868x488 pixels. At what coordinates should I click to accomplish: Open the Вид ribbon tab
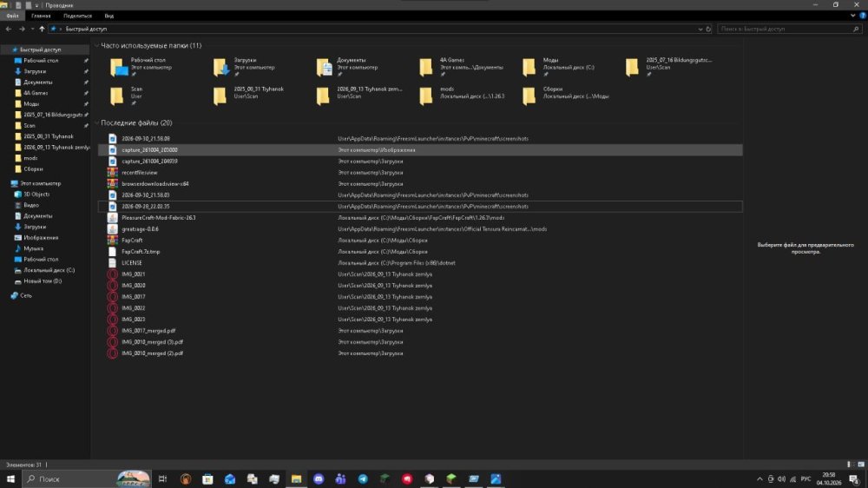click(109, 16)
